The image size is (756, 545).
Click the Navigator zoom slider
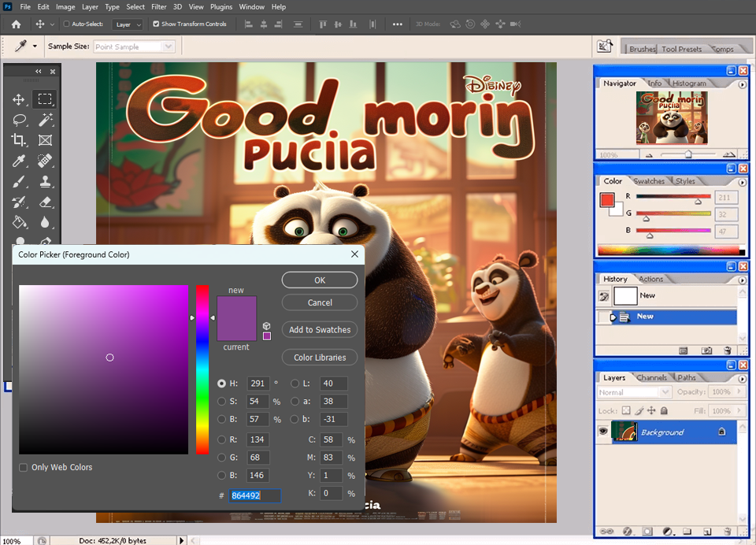(x=688, y=154)
